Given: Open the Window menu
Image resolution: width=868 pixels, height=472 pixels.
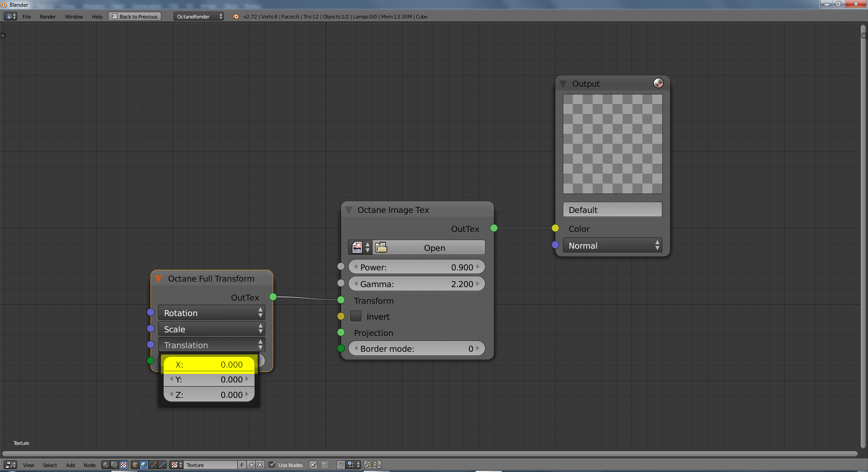Looking at the screenshot, I should tap(74, 17).
